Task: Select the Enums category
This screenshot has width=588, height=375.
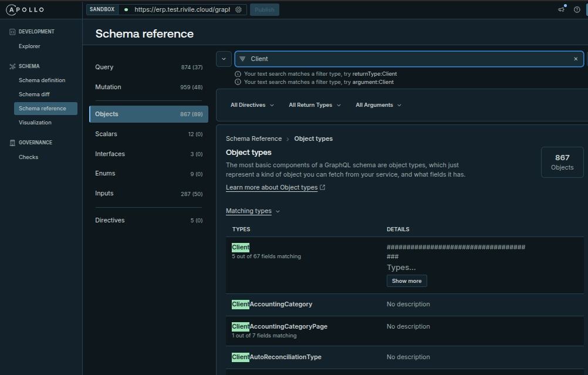Action: coord(149,173)
